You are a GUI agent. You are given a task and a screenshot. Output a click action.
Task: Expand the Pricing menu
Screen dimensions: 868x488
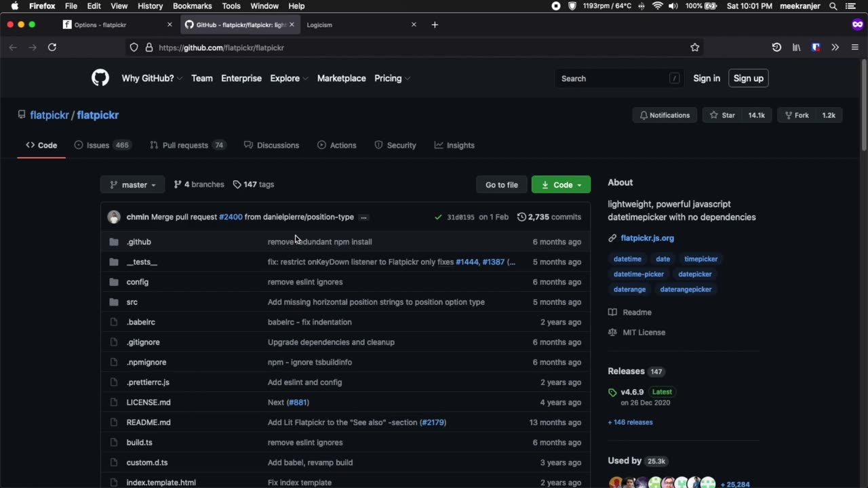(x=392, y=79)
